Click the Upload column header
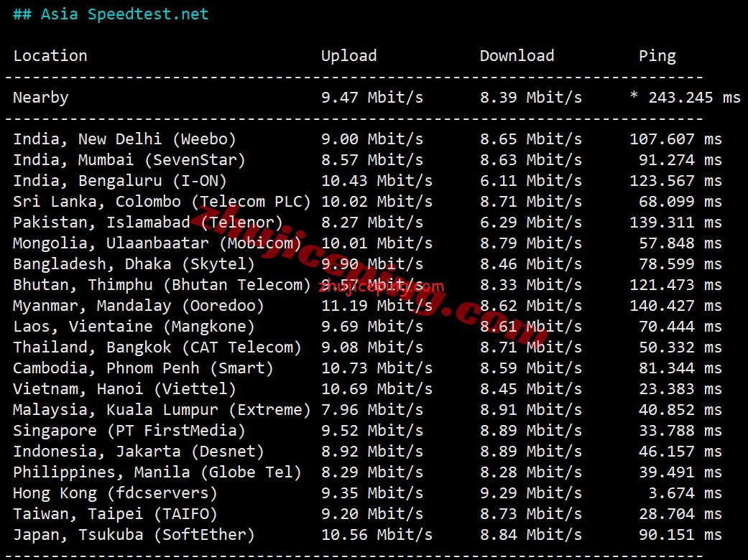The image size is (748, 560). pyautogui.click(x=348, y=56)
